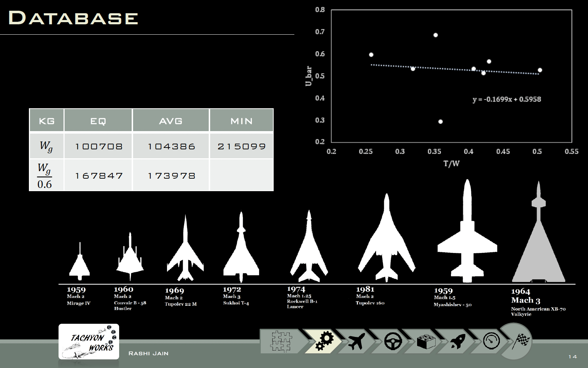Click the airplane icon in navigation bar
Viewport: 588px width, 368px height.
(356, 341)
